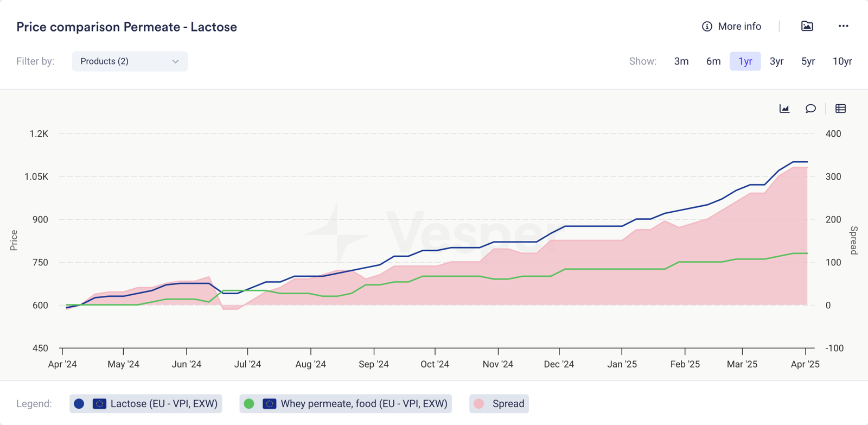Select the 6m time range
Viewport: 868px width, 425px height.
(x=713, y=61)
